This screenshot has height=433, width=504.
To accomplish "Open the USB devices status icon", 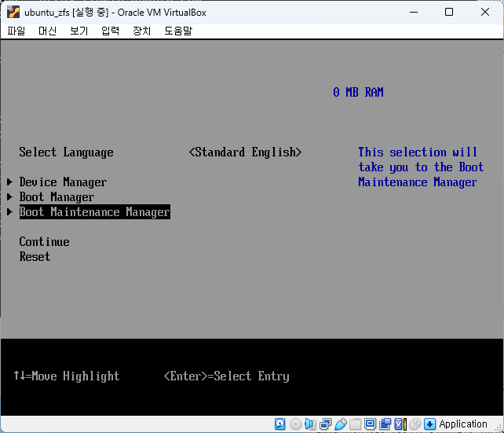I will (340, 424).
